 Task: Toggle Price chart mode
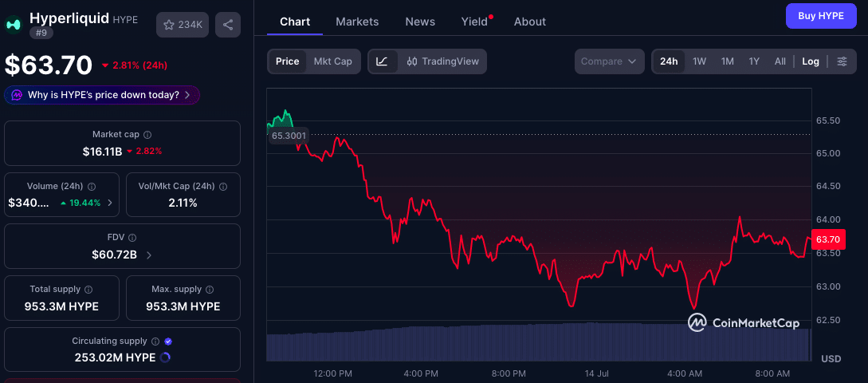tap(287, 61)
